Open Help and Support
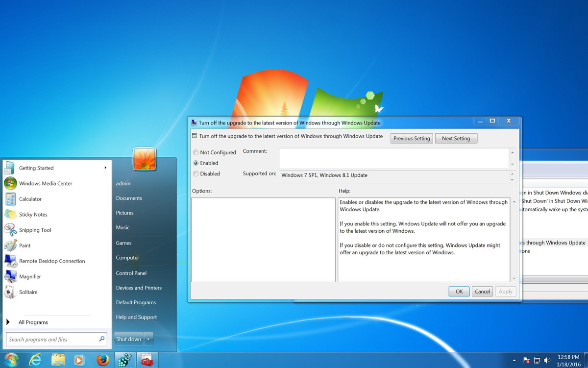This screenshot has height=368, width=588. click(x=136, y=317)
